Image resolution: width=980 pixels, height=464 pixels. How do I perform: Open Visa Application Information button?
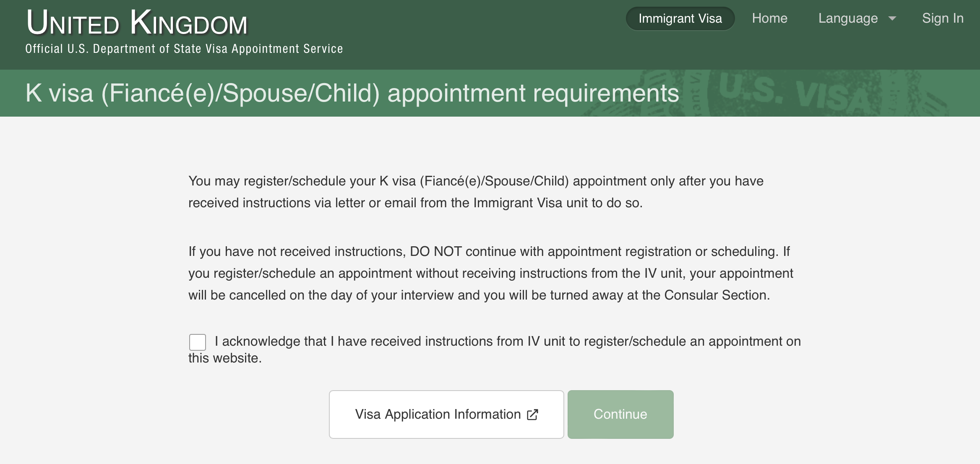[x=446, y=414]
